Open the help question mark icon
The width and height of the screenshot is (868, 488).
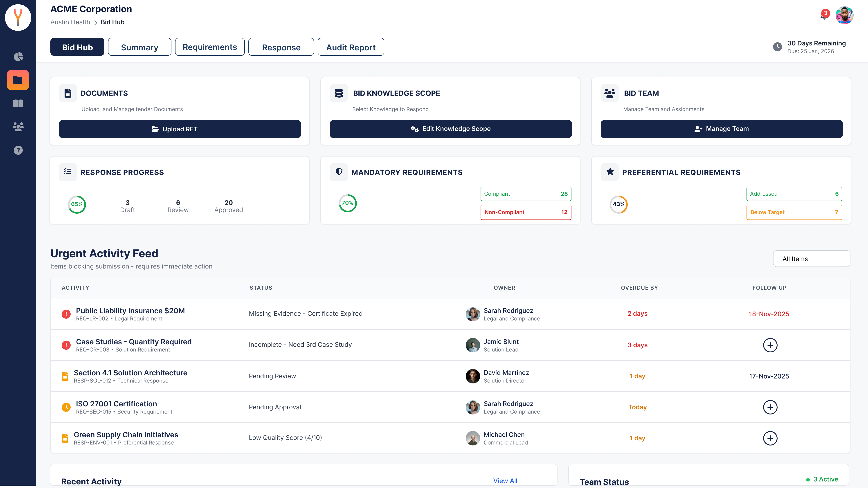click(x=18, y=150)
